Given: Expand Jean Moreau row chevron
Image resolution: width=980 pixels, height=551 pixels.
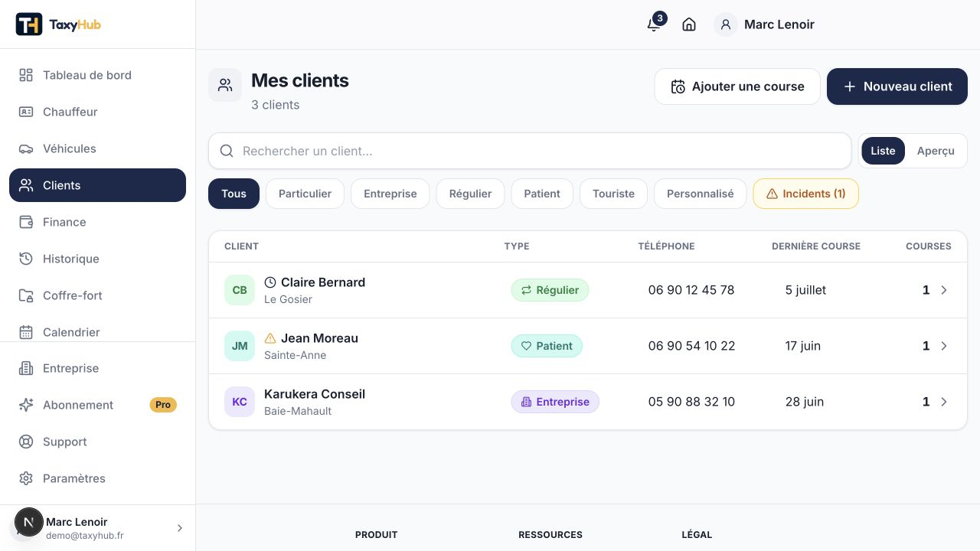Looking at the screenshot, I should pos(944,346).
